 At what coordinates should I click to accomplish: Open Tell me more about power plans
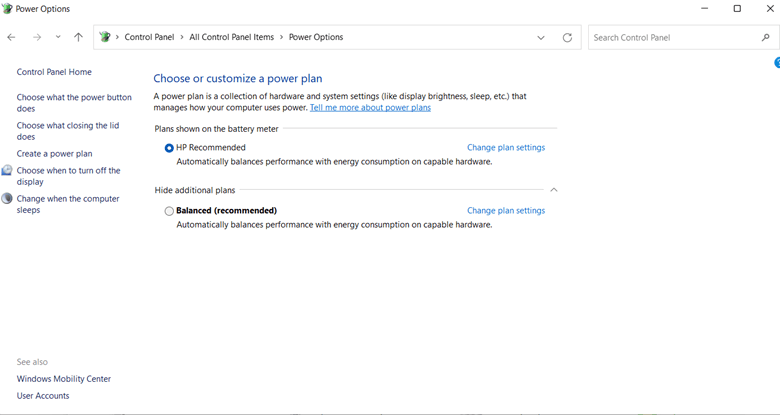[x=370, y=108]
